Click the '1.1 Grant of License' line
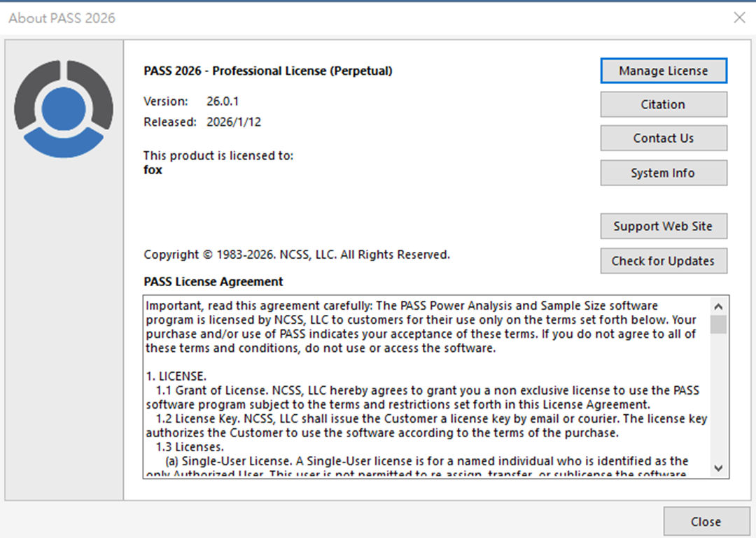756x538 pixels. coord(428,390)
